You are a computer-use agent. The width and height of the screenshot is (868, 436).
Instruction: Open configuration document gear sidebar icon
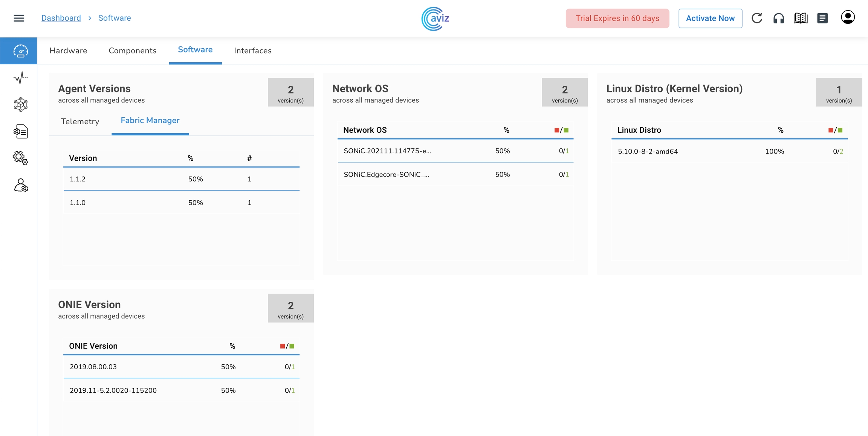[20, 131]
